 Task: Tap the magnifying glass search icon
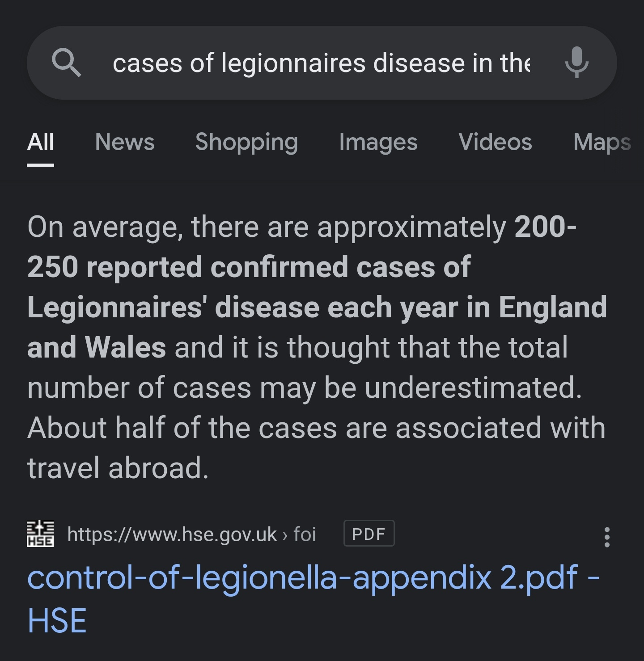pos(66,63)
